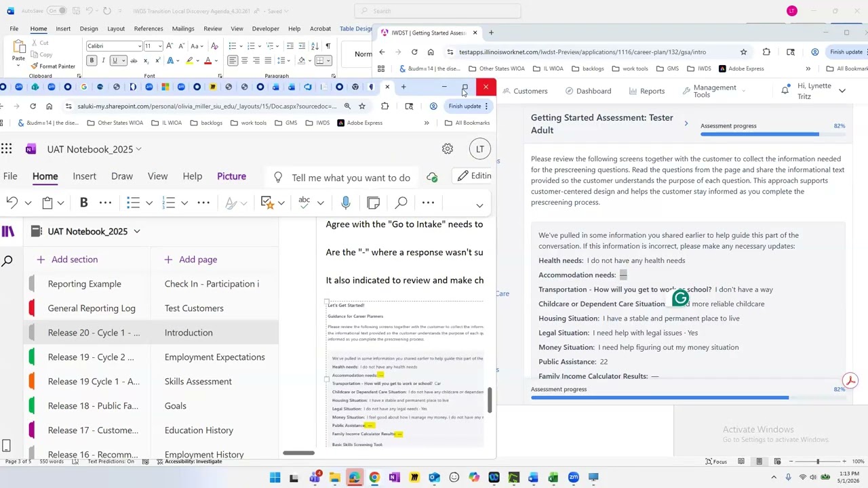868x488 pixels.
Task: Open OneNote clipboard paste dropdown arrow
Action: coord(60,203)
